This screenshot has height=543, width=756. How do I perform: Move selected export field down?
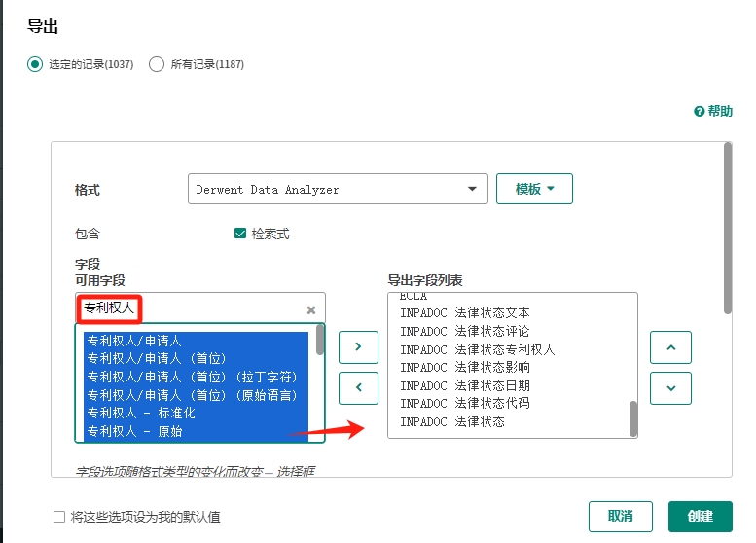tap(670, 387)
